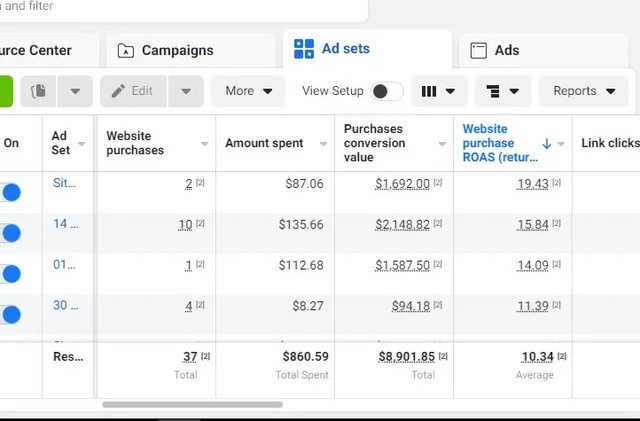Click the Ad sets grid icon
The image size is (640, 421).
click(x=304, y=50)
